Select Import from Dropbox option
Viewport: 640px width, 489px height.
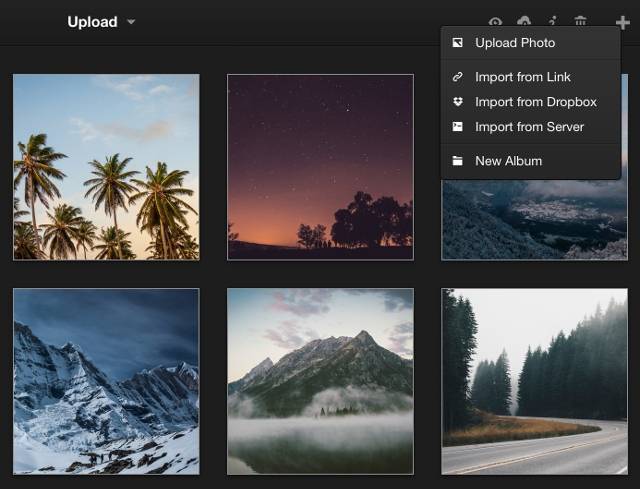(x=535, y=102)
